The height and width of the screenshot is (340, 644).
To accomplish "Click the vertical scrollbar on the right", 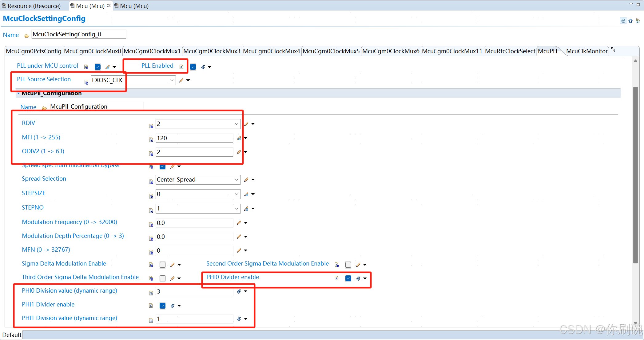I will coord(635,175).
